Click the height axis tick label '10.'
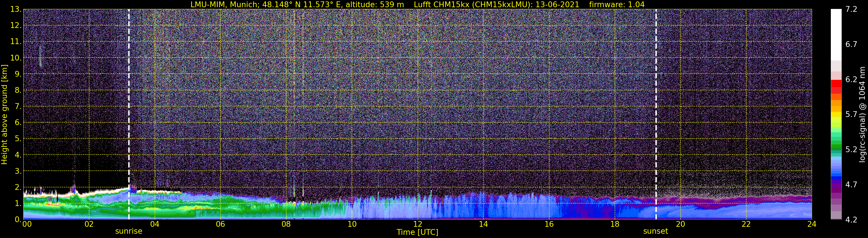Screen dimensions: 868x238 (16, 58)
